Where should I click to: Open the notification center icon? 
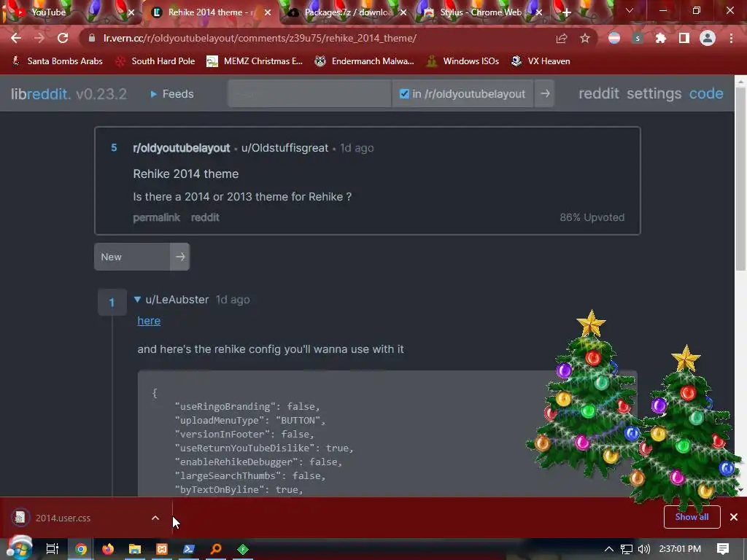(723, 549)
